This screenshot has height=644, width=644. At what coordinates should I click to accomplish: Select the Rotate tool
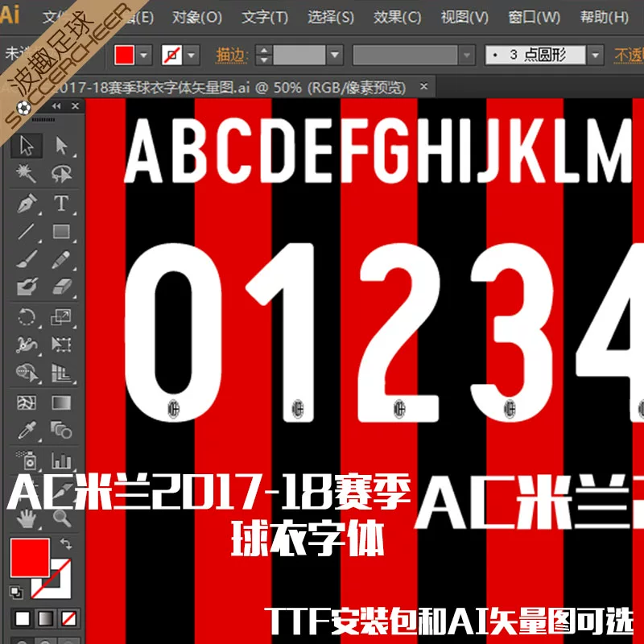point(27,317)
